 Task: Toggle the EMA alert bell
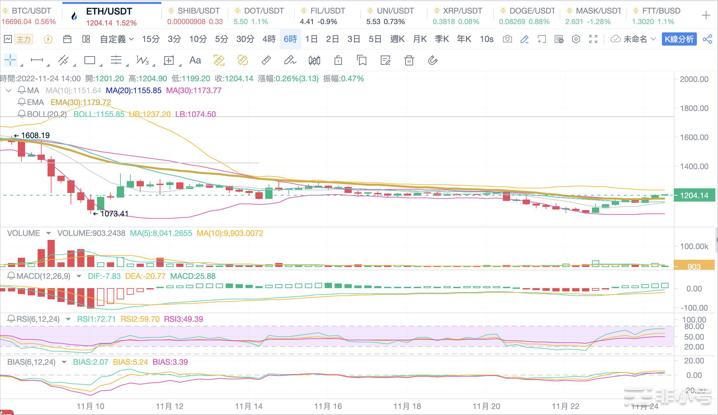[22, 102]
